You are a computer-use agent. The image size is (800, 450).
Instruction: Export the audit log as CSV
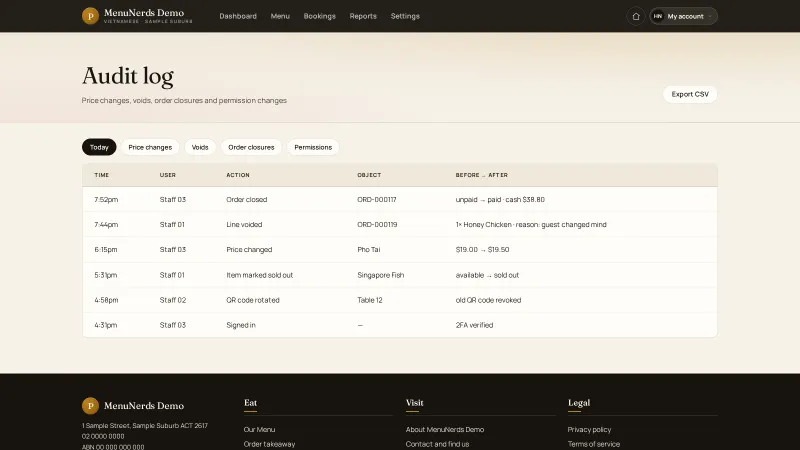click(x=690, y=94)
